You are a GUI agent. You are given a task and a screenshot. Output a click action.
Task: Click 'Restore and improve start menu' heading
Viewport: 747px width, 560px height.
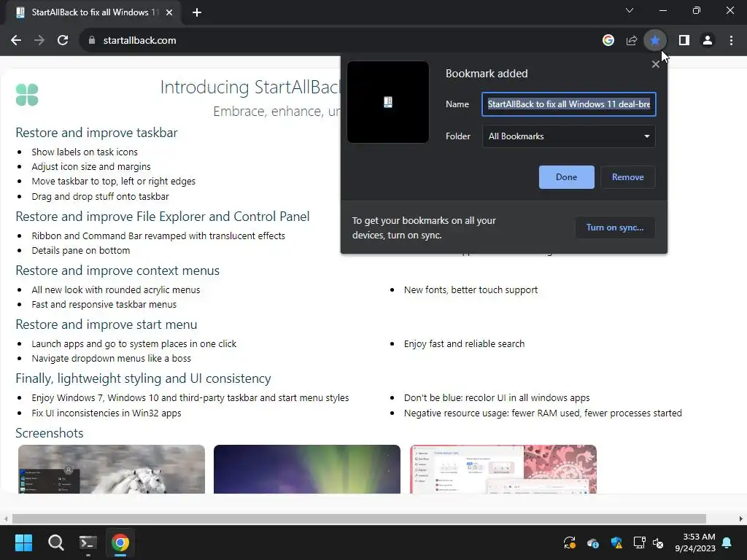tap(107, 324)
